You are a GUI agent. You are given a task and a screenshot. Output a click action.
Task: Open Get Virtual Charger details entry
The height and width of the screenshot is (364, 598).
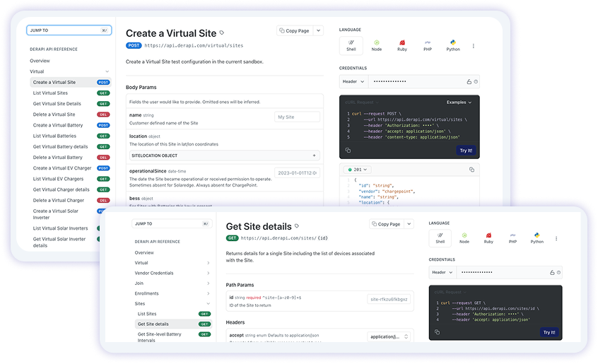coord(71,189)
